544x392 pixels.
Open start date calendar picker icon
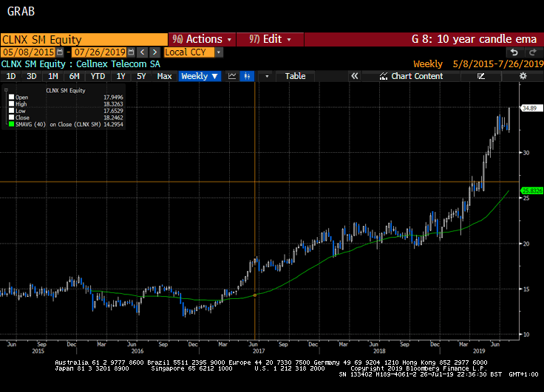61,52
